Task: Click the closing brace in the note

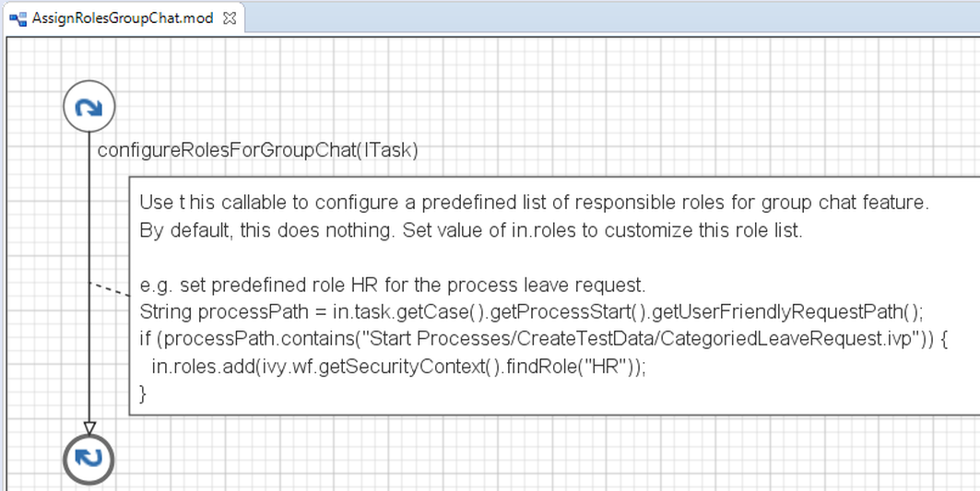Action: [143, 393]
